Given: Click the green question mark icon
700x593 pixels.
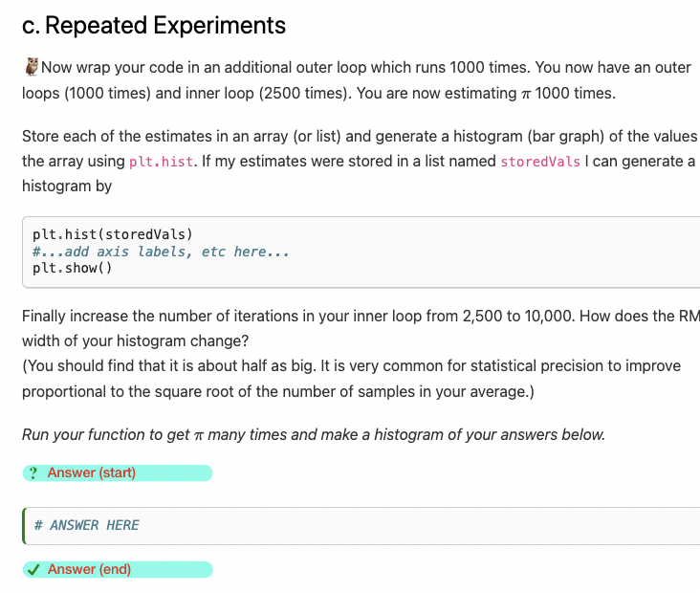Looking at the screenshot, I should 33,472.
